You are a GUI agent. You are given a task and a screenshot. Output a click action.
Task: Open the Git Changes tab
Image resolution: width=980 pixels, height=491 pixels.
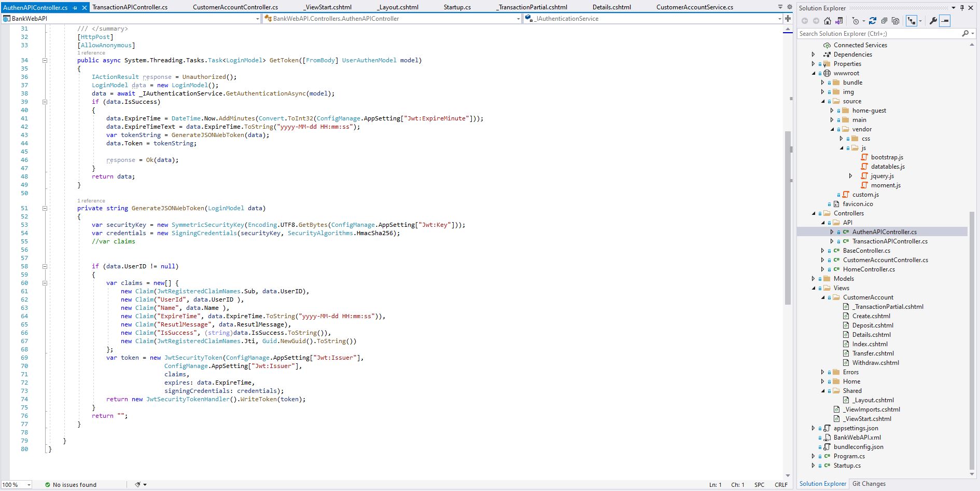(869, 483)
